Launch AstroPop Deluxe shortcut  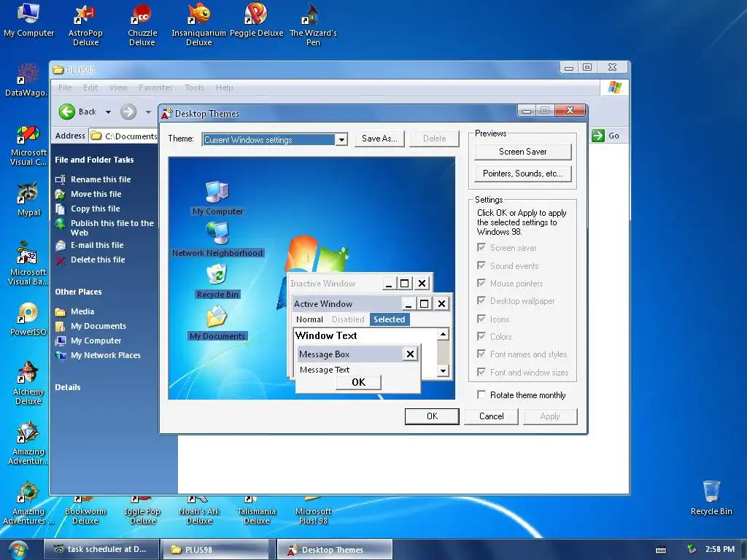tap(85, 25)
